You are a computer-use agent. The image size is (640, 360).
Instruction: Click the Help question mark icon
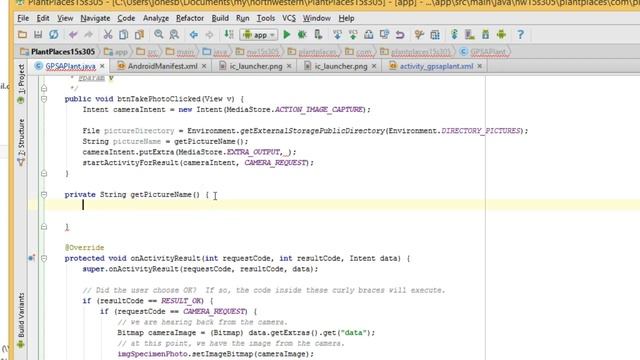520,35
